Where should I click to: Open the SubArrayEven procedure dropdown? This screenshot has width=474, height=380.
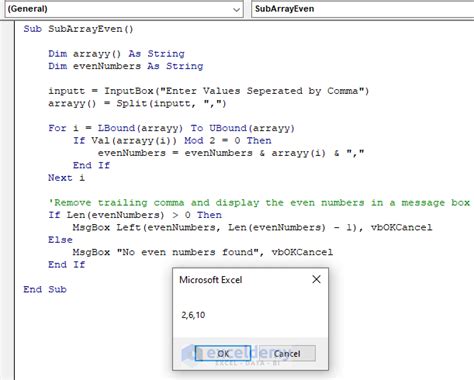363,9
